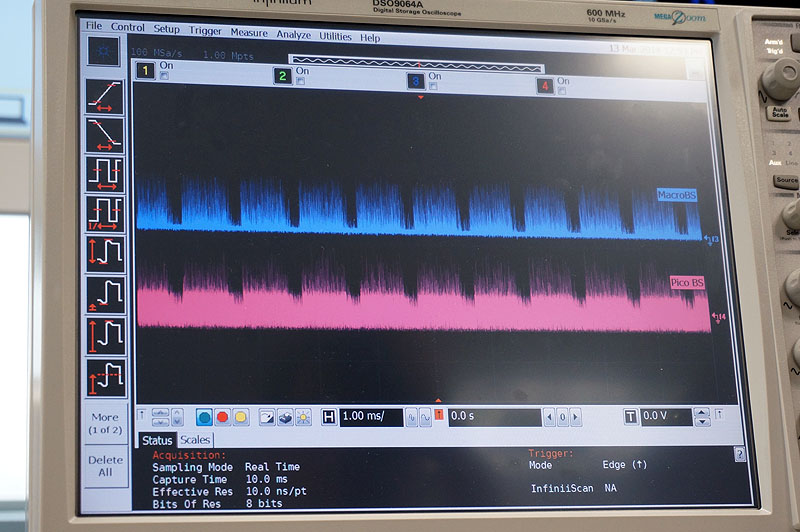The height and width of the screenshot is (532, 800).
Task: Click the help question mark icon
Action: tap(739, 454)
